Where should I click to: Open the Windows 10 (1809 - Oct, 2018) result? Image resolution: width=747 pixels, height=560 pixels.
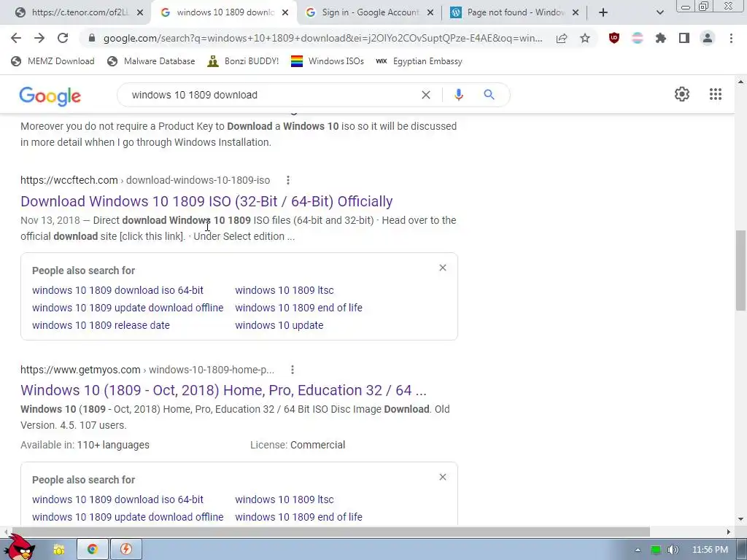(223, 390)
